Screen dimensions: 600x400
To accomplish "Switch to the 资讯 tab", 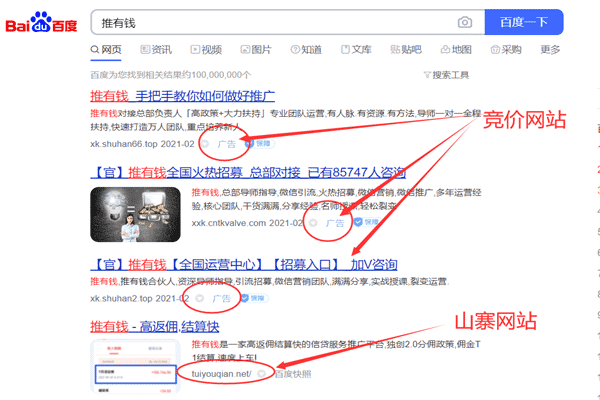I will [156, 50].
